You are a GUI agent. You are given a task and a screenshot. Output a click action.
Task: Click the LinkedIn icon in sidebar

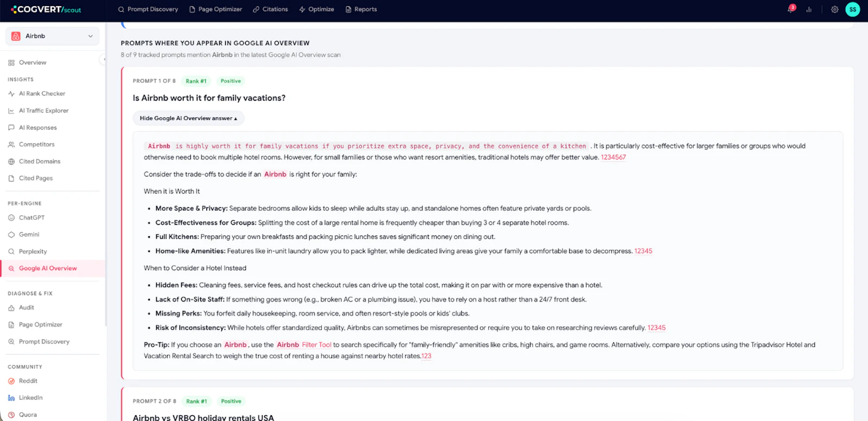[11, 398]
